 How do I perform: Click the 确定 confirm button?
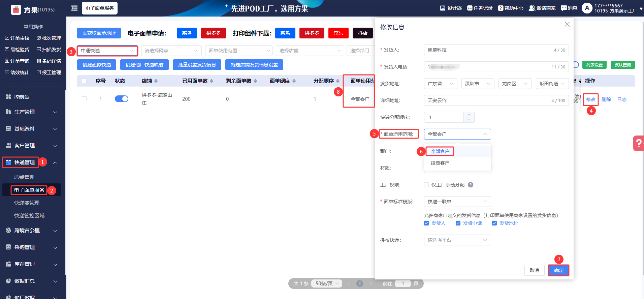558,270
